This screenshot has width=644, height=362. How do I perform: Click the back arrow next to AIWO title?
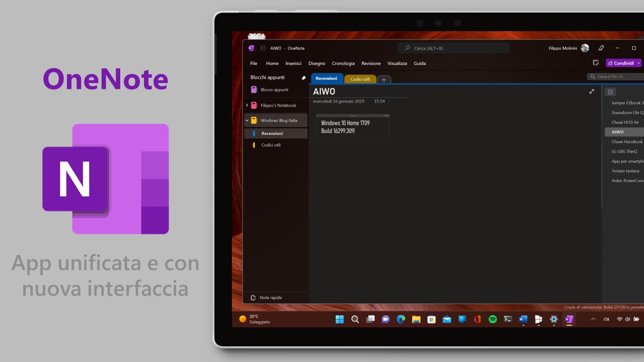(x=263, y=48)
